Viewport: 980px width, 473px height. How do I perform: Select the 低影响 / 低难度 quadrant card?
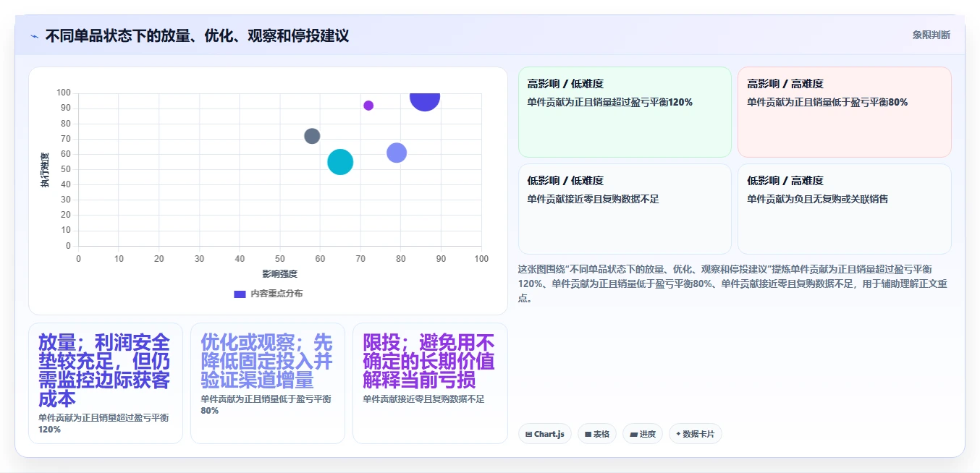click(x=625, y=209)
